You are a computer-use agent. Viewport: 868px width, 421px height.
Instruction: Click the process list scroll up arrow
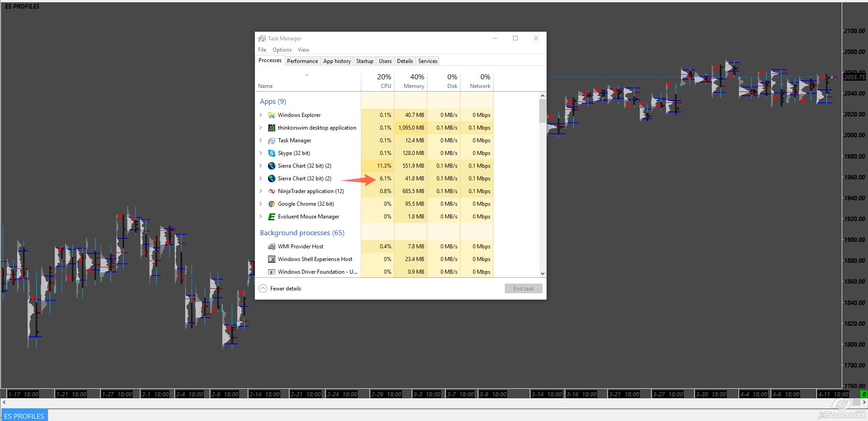tap(542, 96)
